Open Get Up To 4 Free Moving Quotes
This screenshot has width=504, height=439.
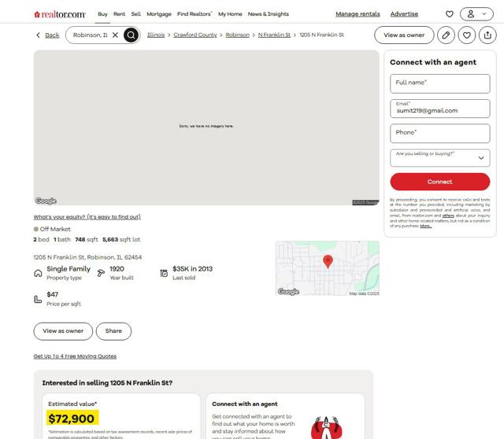[75, 356]
